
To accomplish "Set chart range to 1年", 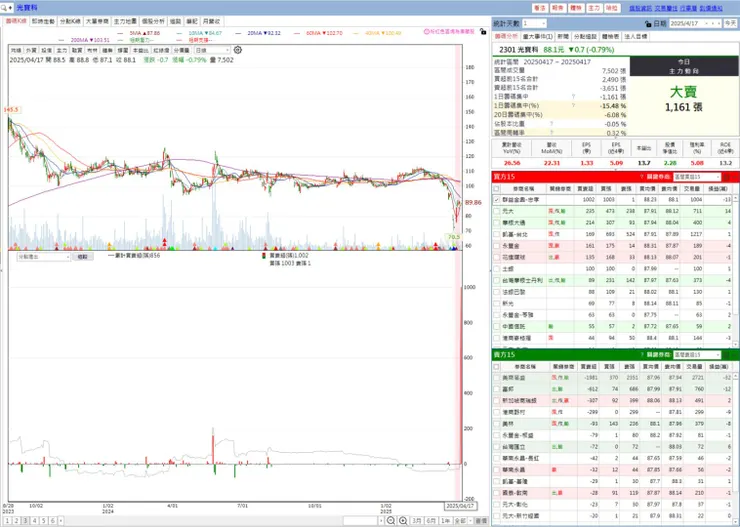I will 446,521.
